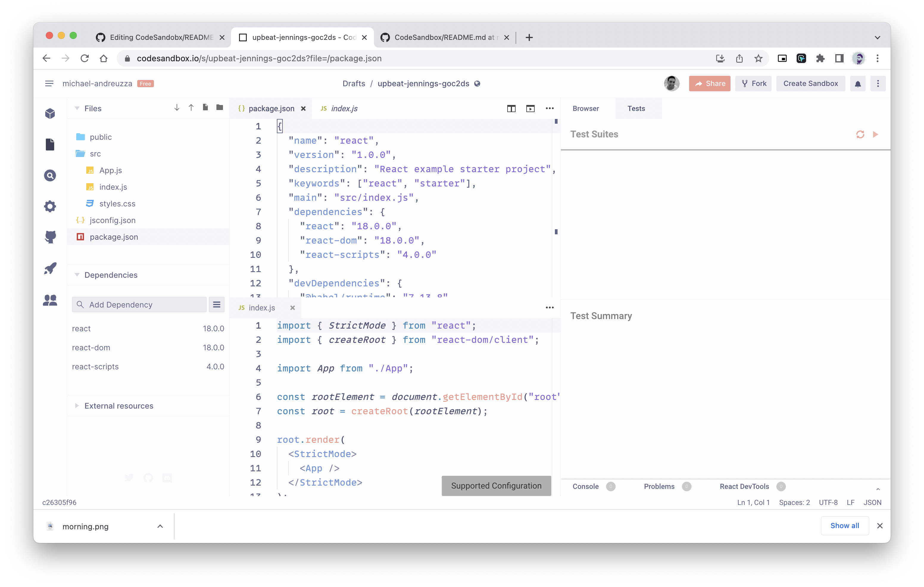Switch to the Browser tab
The height and width of the screenshot is (587, 924).
pyautogui.click(x=586, y=109)
